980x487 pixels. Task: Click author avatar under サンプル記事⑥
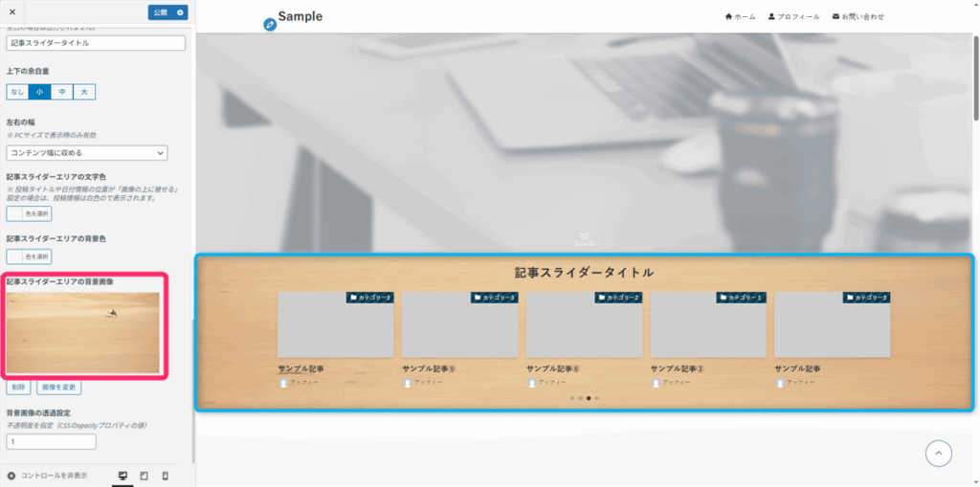[x=532, y=383]
